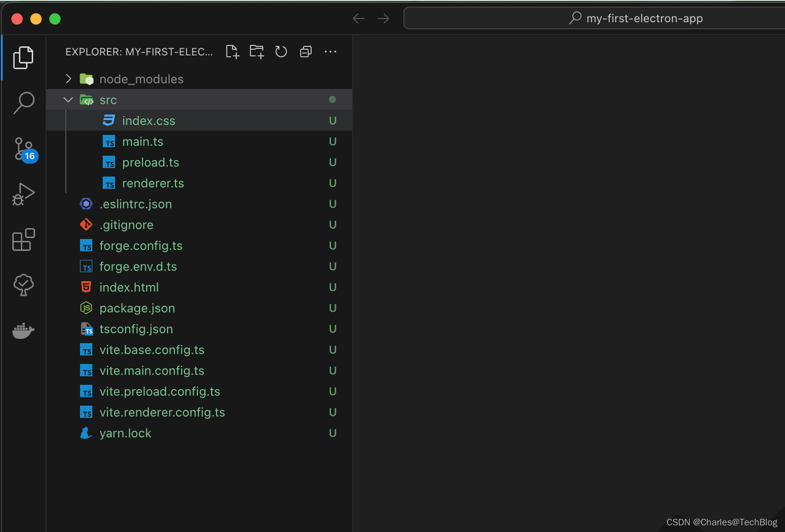Open index.css file
The image size is (785, 532).
tap(199, 121)
